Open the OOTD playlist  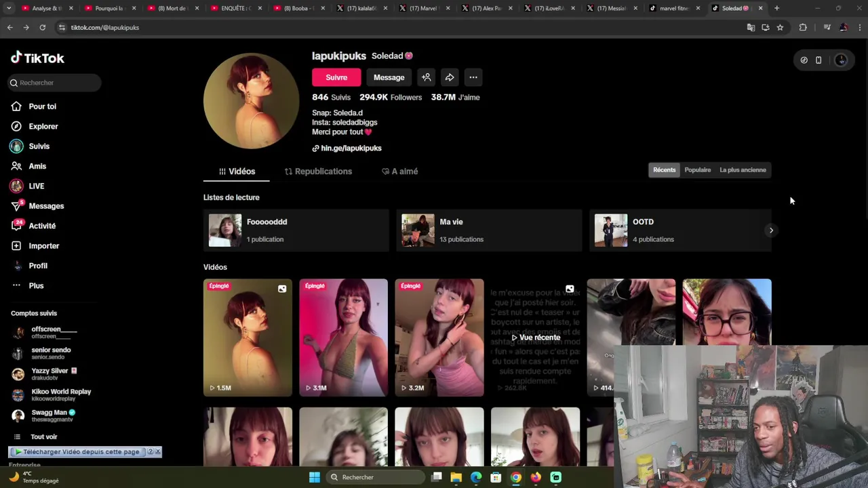point(680,230)
